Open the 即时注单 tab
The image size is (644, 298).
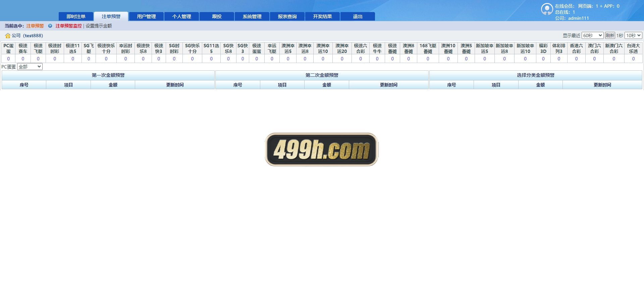[76, 16]
